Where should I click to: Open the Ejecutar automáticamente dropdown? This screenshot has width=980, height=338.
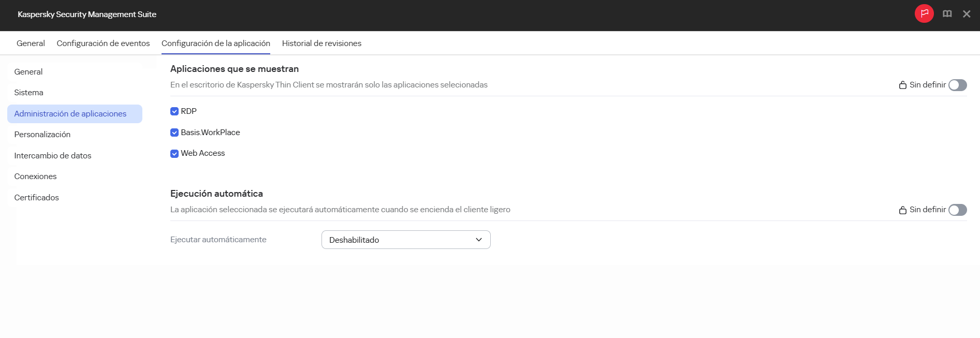[x=406, y=240]
